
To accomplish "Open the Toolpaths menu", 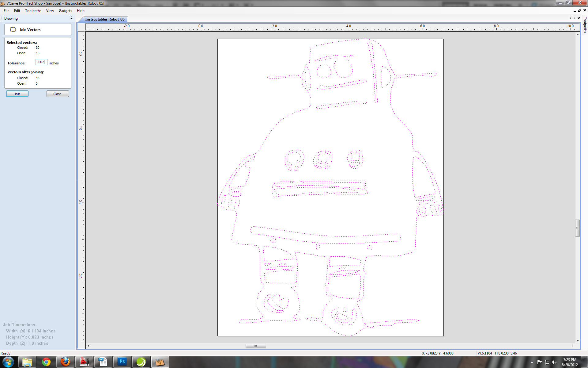I will pyautogui.click(x=33, y=11).
